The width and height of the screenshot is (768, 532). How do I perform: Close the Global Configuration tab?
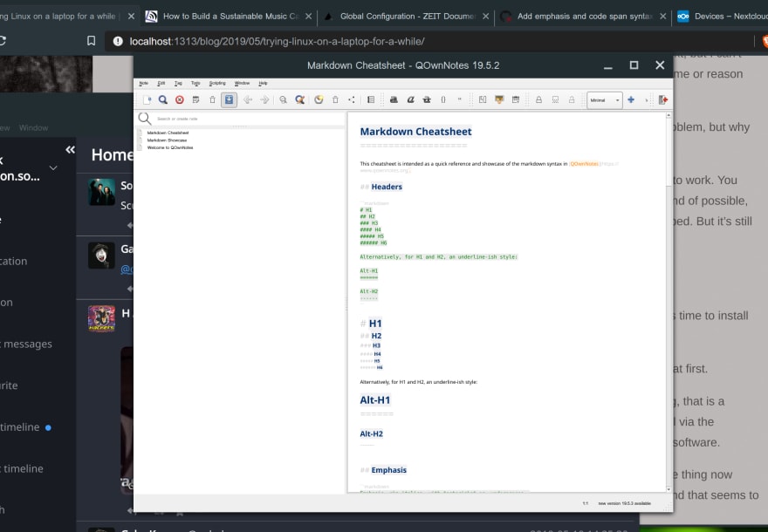point(485,17)
